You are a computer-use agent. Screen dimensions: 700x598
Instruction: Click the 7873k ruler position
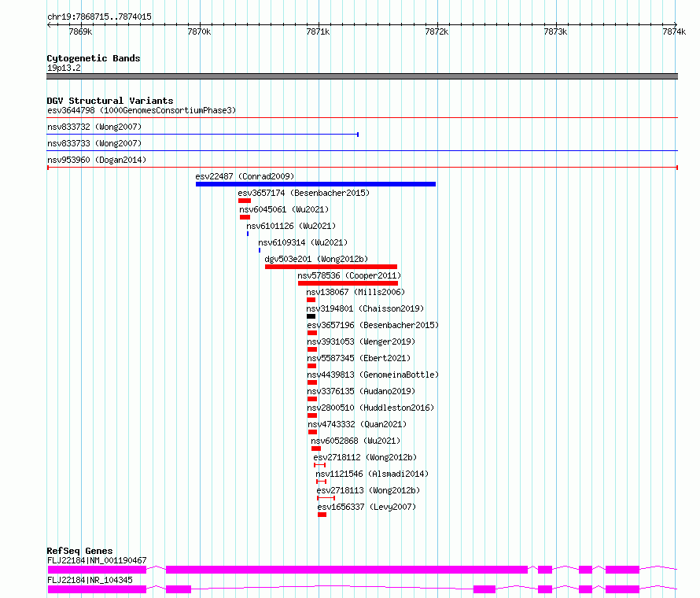(555, 31)
